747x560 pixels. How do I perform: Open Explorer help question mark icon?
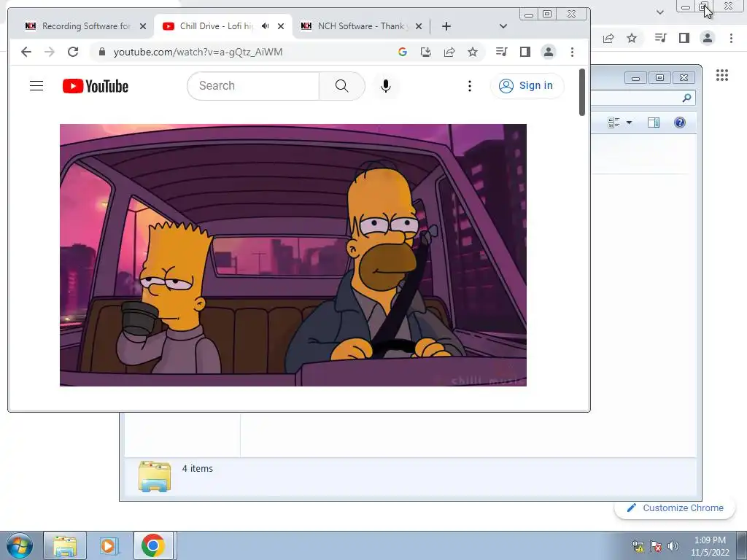[680, 122]
